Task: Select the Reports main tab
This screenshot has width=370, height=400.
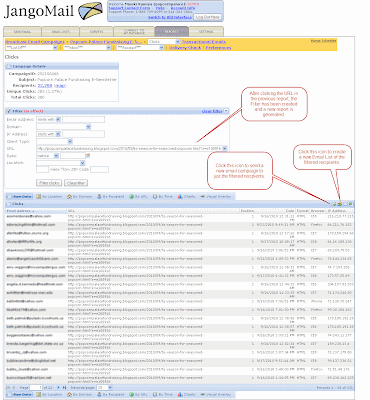Action: pos(172,32)
